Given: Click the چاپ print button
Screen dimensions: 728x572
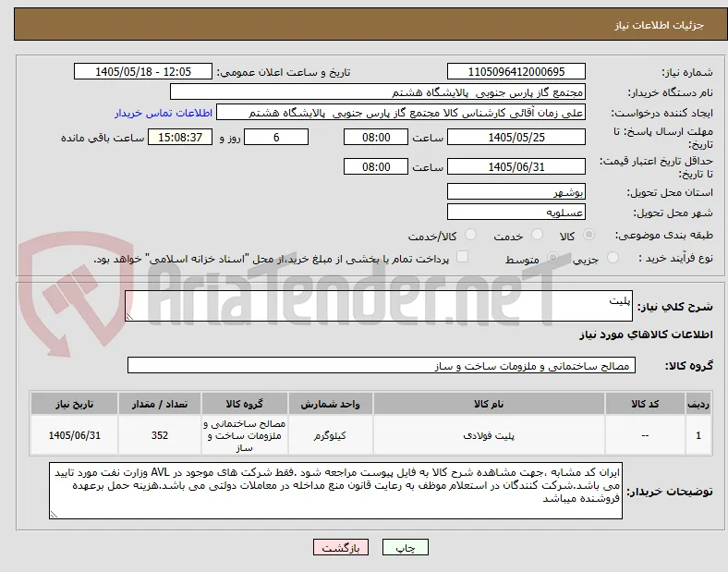Looking at the screenshot, I should point(406,547).
